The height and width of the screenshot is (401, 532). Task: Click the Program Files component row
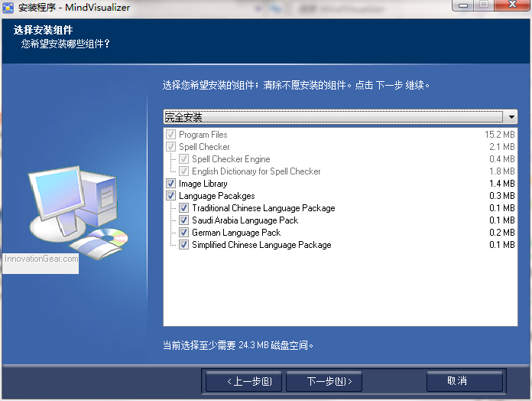coord(203,135)
